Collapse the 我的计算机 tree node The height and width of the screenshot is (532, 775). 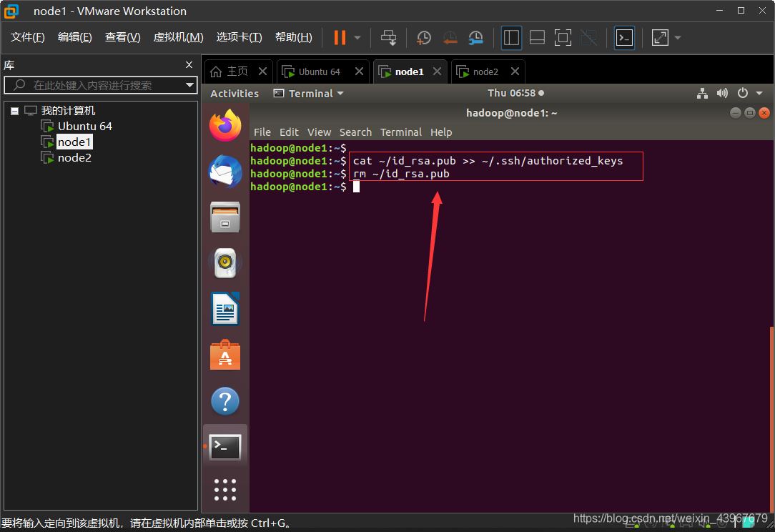pos(14,111)
